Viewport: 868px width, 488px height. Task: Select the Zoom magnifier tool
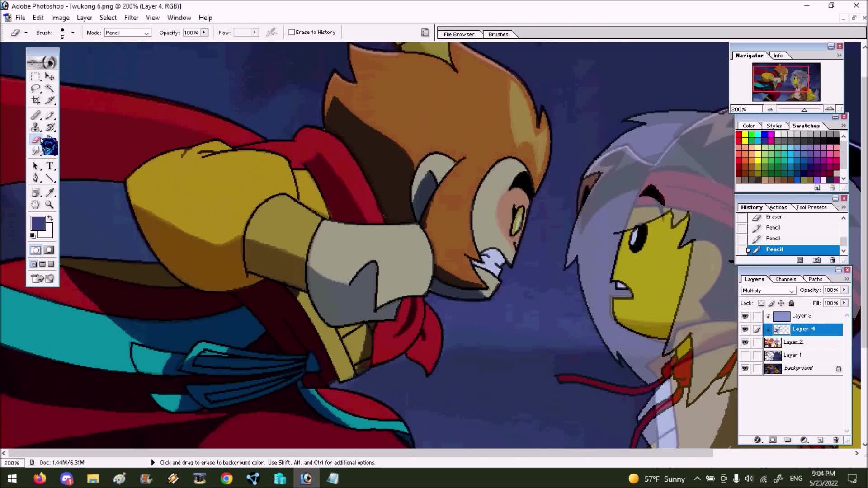[x=50, y=205]
